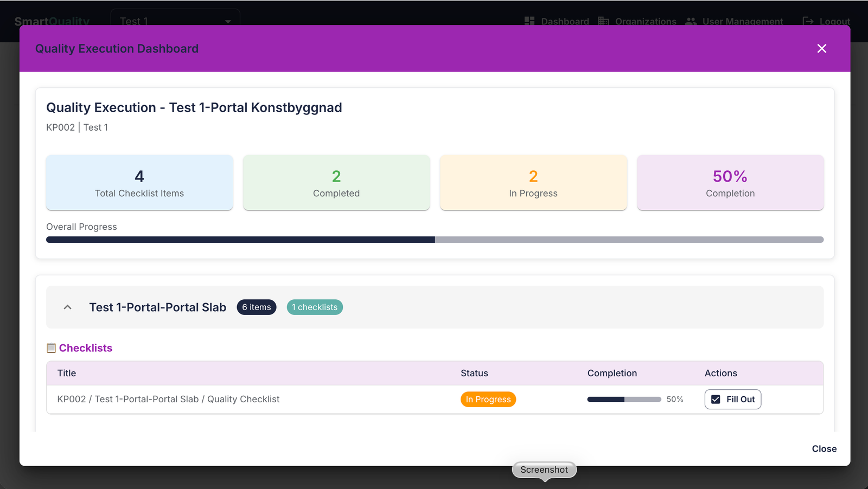Click the Total Checklist Items card

(x=139, y=183)
